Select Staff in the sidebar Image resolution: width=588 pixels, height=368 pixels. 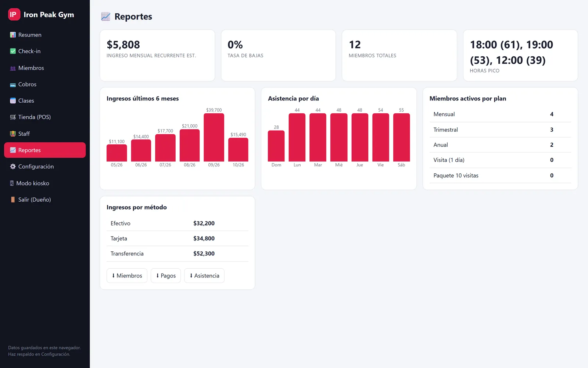(45, 134)
